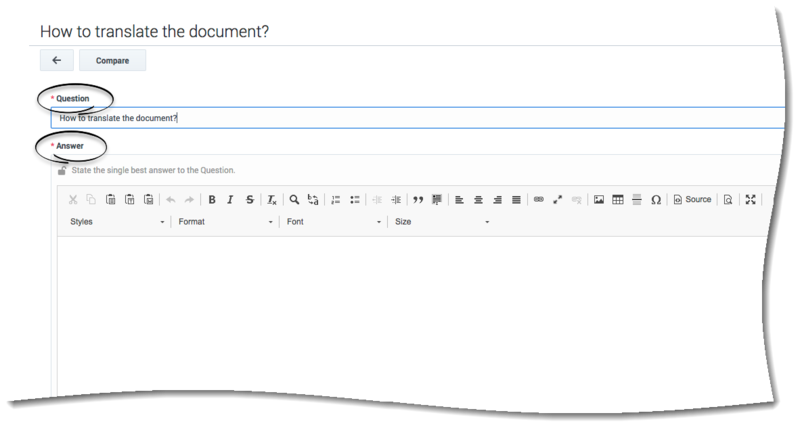Click the Compare button
800x428 pixels.
click(x=112, y=60)
